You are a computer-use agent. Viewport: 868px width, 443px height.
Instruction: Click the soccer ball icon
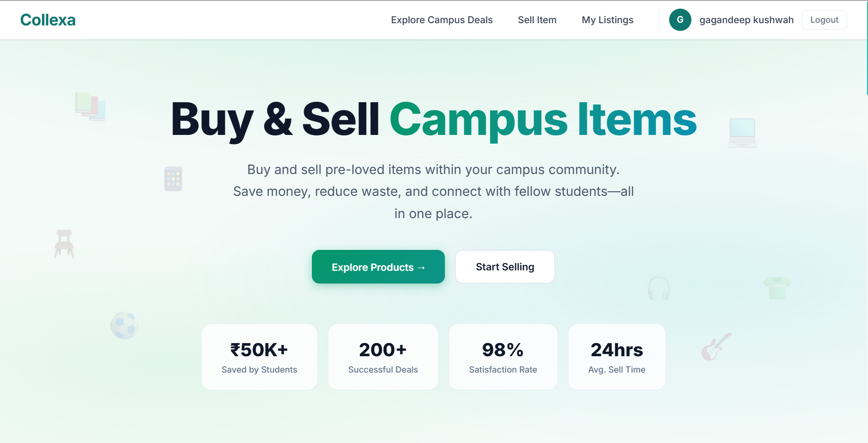click(124, 325)
